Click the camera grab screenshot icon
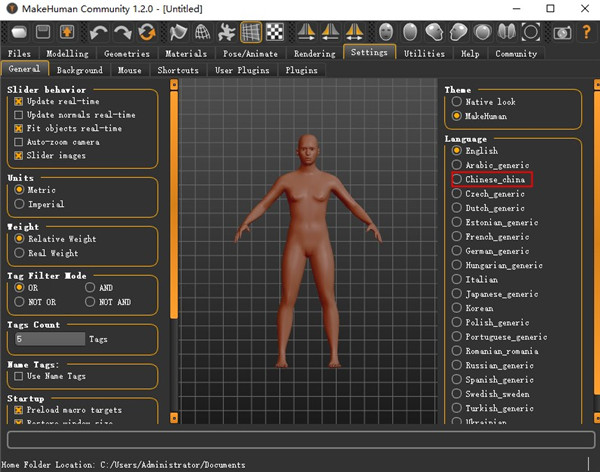Viewport: 600px width, 472px height. point(562,33)
